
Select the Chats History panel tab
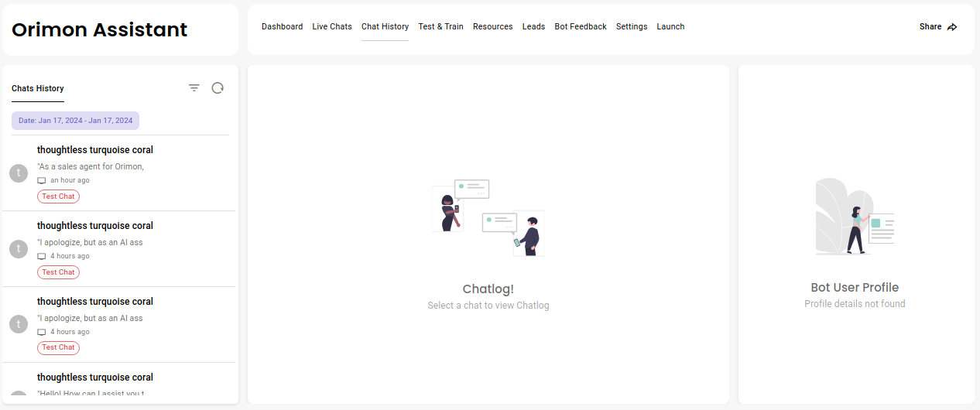coord(38,88)
